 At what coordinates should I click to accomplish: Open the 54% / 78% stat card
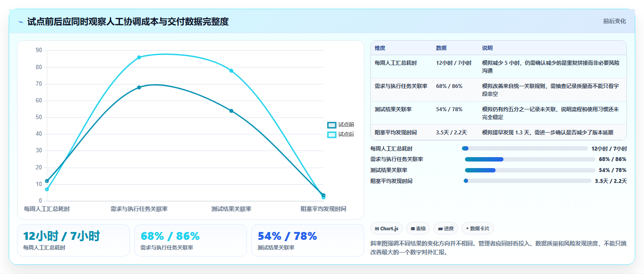(308, 240)
